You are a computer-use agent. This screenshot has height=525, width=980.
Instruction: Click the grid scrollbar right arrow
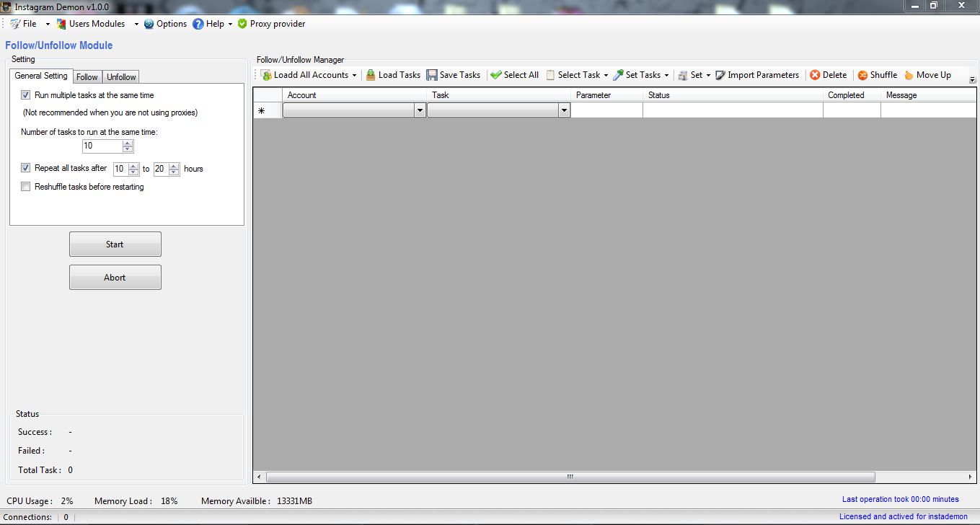pyautogui.click(x=971, y=477)
